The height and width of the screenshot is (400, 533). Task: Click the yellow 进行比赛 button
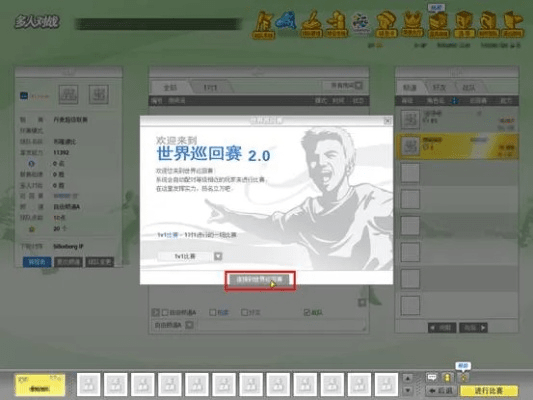(488, 391)
